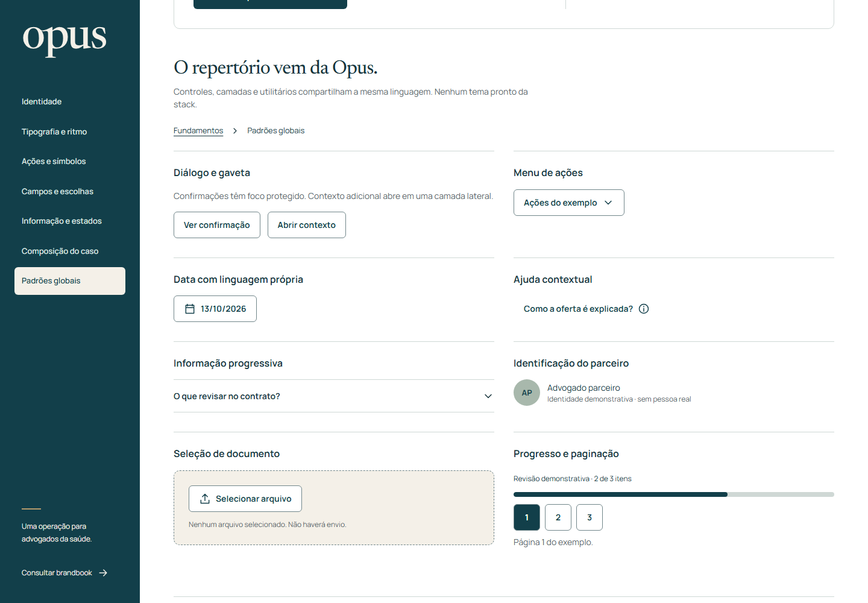Click the Revisão demonstrativa progress bar
Viewport: 868px width, 603px height.
point(674,494)
